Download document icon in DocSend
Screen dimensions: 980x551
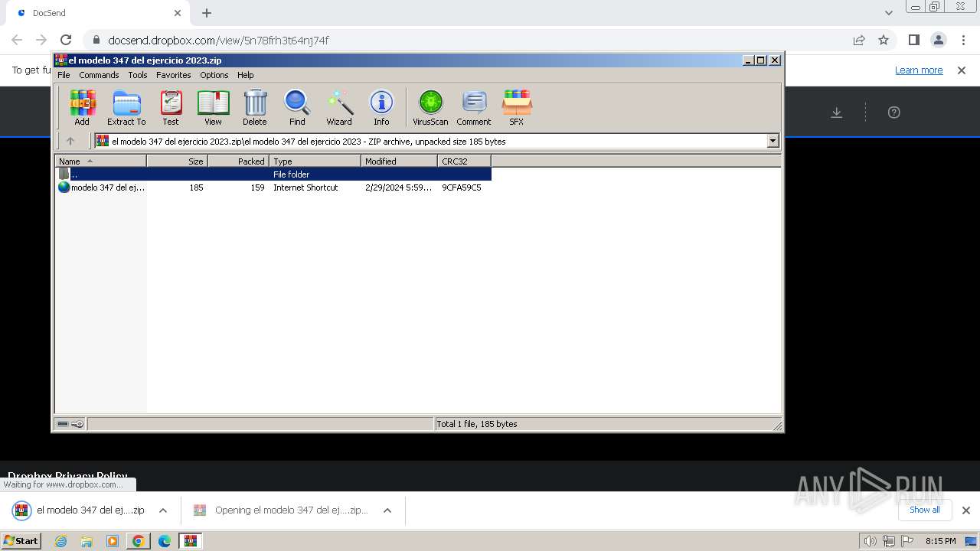click(x=836, y=112)
